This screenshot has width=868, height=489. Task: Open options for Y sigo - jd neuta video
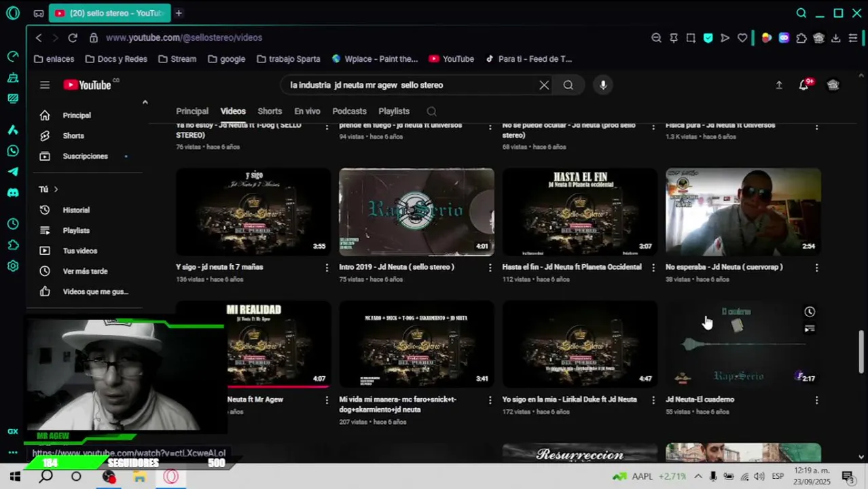click(327, 268)
